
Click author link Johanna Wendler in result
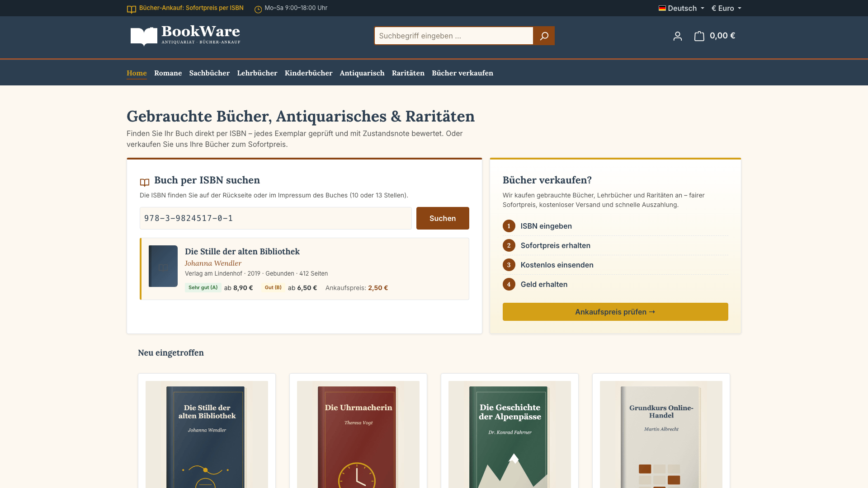(213, 263)
